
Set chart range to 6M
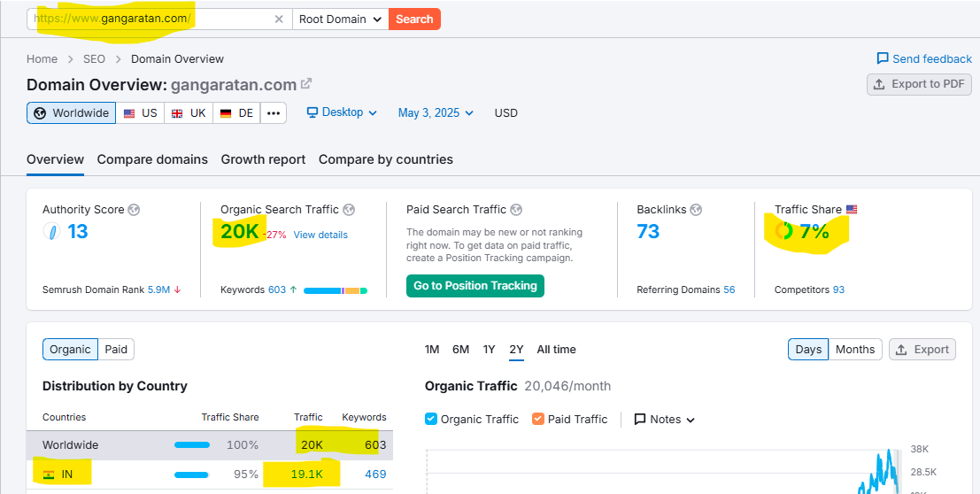[x=460, y=350]
